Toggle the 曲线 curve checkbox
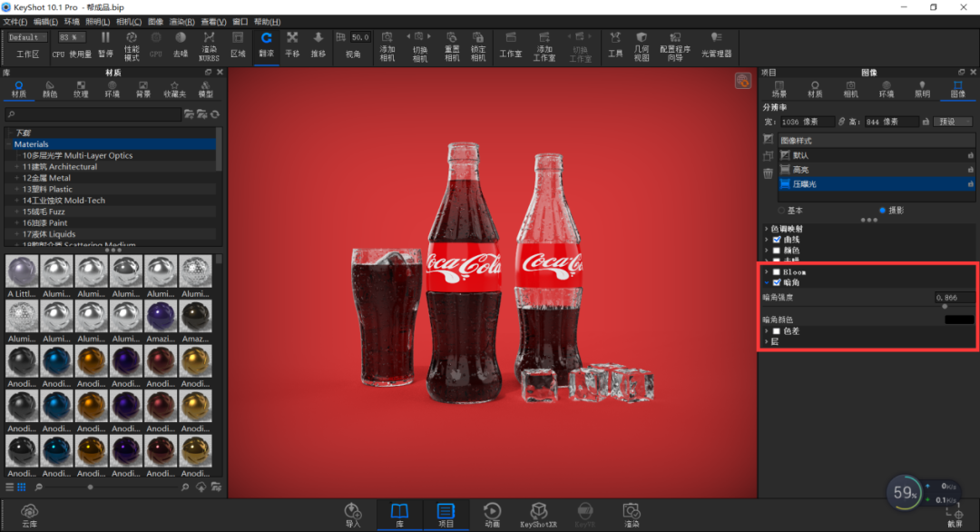 [776, 240]
